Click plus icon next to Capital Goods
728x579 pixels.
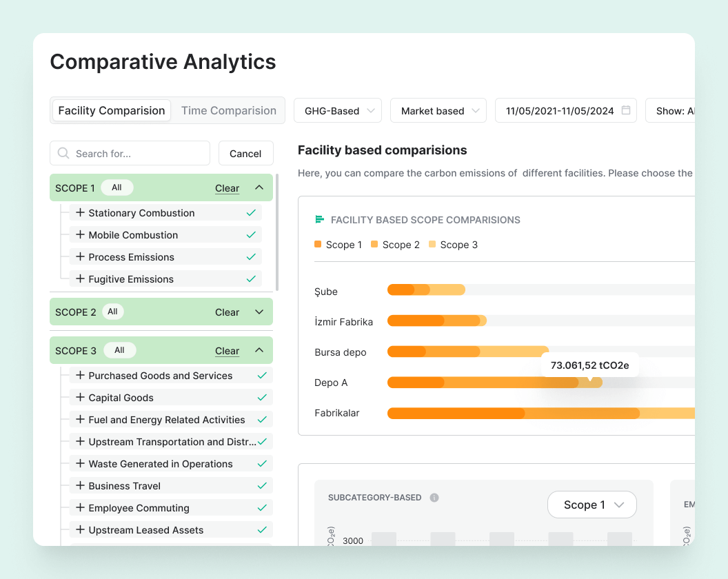point(80,398)
